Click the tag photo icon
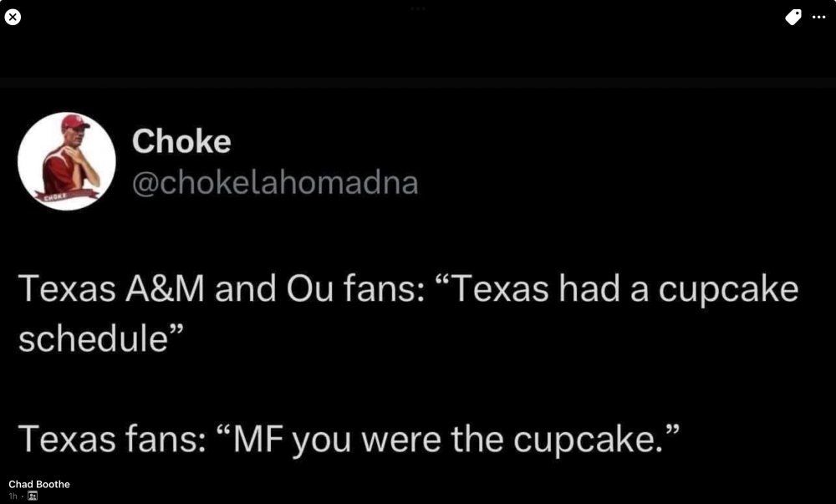 (793, 18)
